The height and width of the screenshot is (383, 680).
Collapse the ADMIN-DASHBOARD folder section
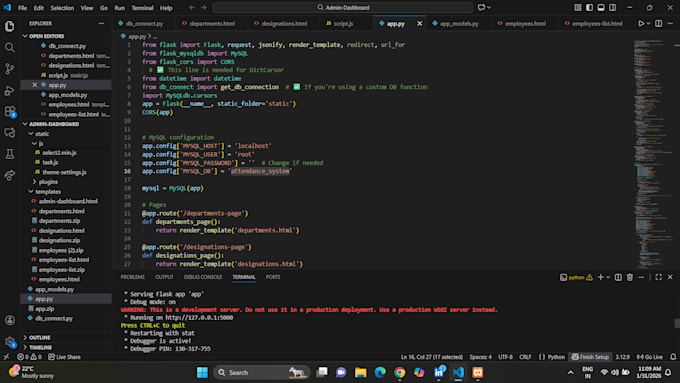click(25, 124)
